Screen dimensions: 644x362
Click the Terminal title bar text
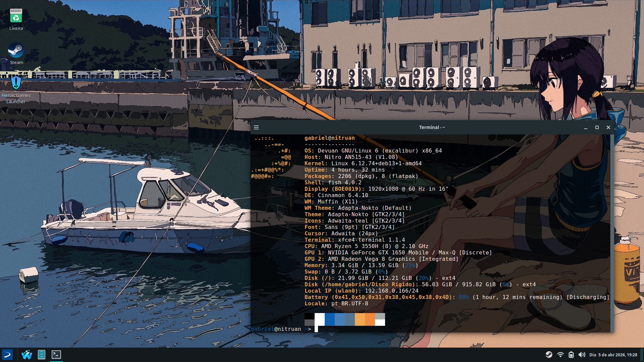(432, 127)
